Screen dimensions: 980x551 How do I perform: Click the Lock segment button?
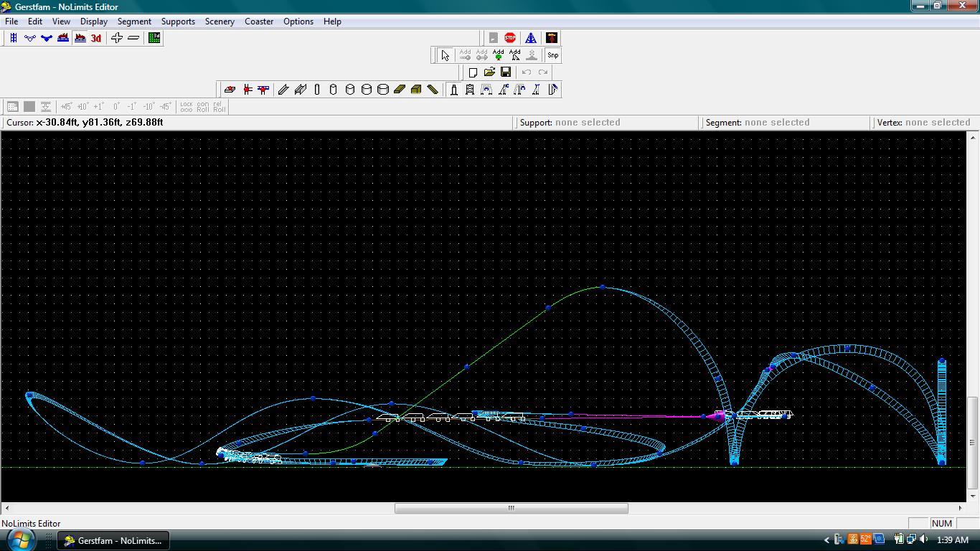point(186,107)
